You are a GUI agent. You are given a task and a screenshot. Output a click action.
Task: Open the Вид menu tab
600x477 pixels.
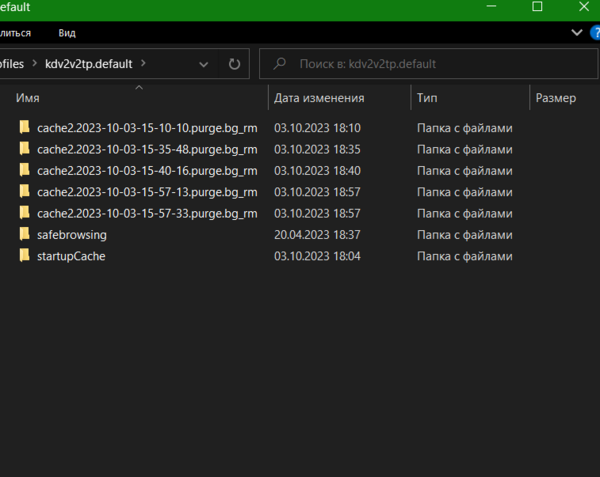(x=67, y=33)
